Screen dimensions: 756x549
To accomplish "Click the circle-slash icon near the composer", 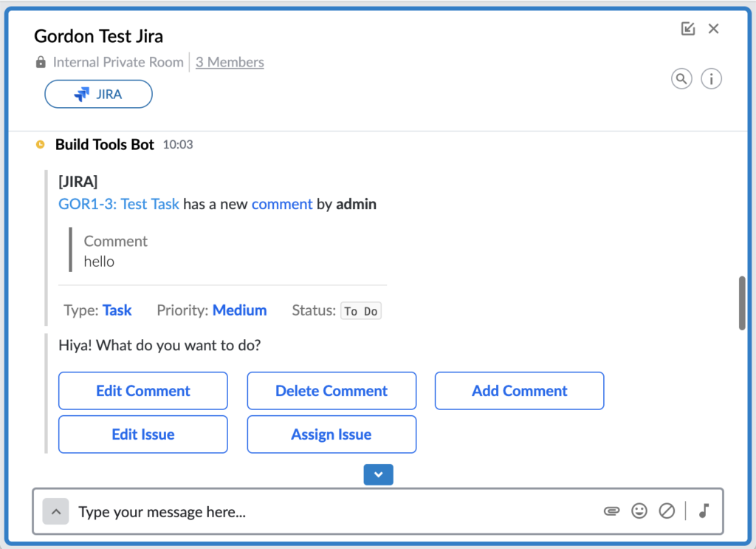I will click(667, 511).
